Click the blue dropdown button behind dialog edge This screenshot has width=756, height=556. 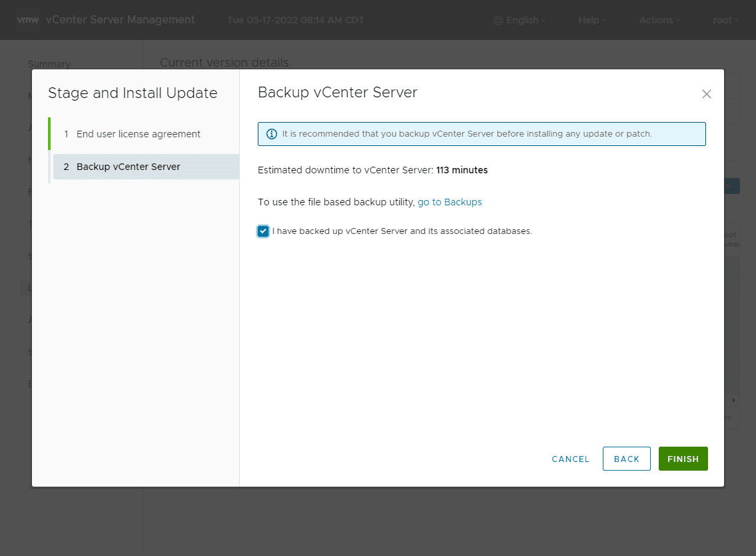[x=732, y=186]
